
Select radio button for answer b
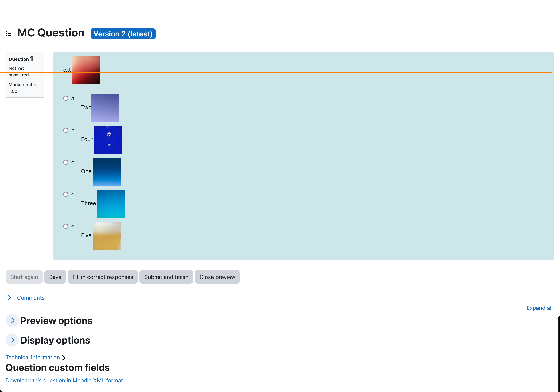click(x=66, y=130)
